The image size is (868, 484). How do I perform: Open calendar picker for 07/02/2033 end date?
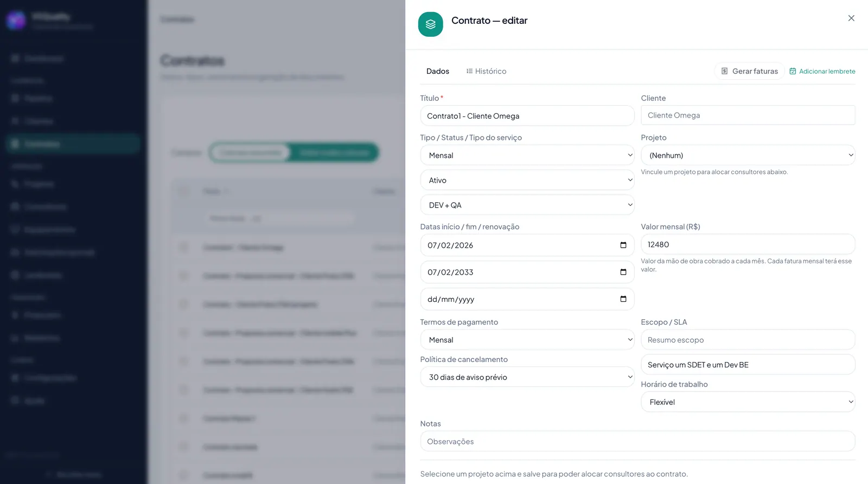[623, 272]
